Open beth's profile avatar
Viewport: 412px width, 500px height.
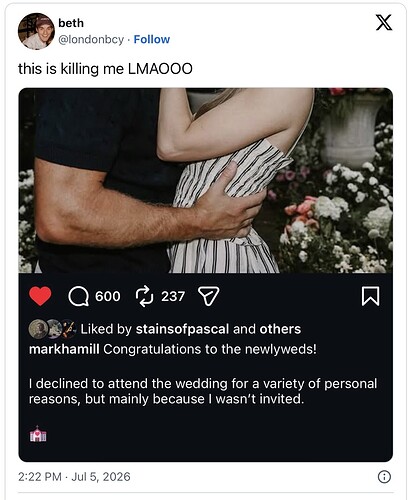click(x=36, y=31)
